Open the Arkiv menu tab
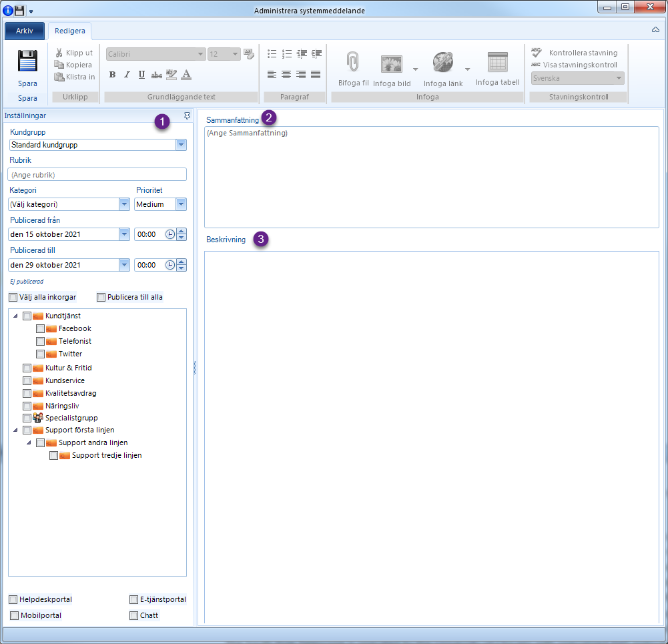This screenshot has height=644, width=668. point(24,31)
